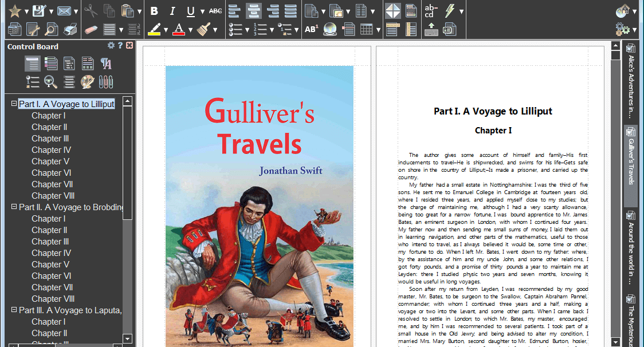The height and width of the screenshot is (347, 644).
Task: Click the Chapter I heading in document
Action: click(493, 131)
